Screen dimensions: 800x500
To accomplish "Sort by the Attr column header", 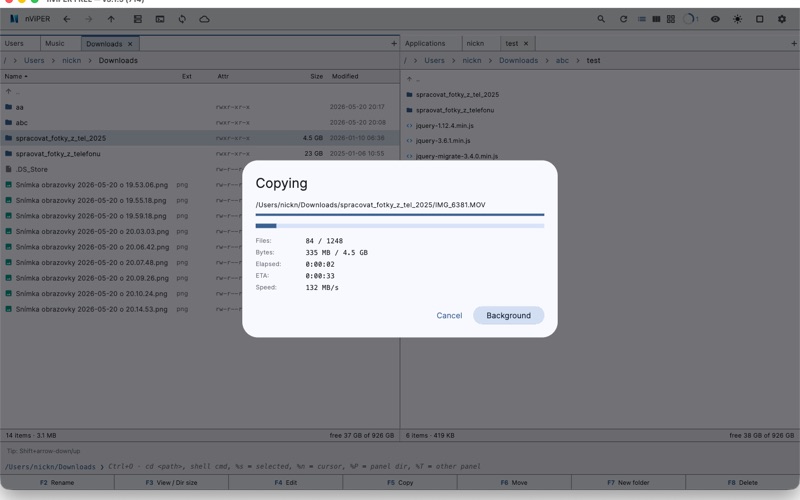I will click(x=223, y=76).
